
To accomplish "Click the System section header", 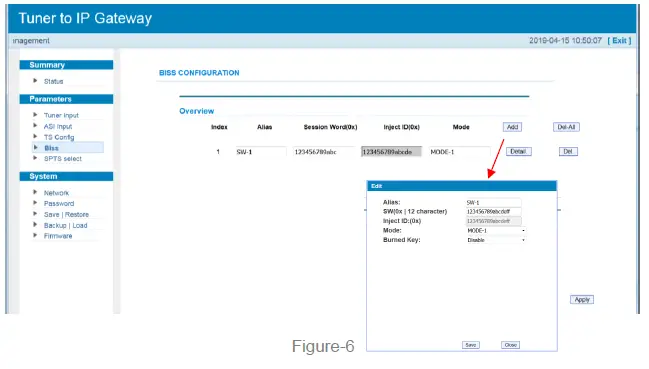I will (66, 177).
